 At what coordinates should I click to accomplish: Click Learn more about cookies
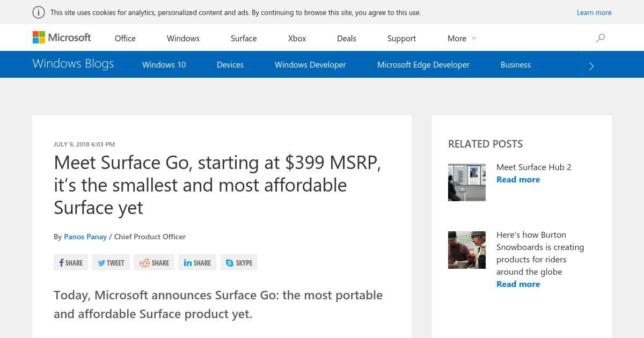click(594, 12)
